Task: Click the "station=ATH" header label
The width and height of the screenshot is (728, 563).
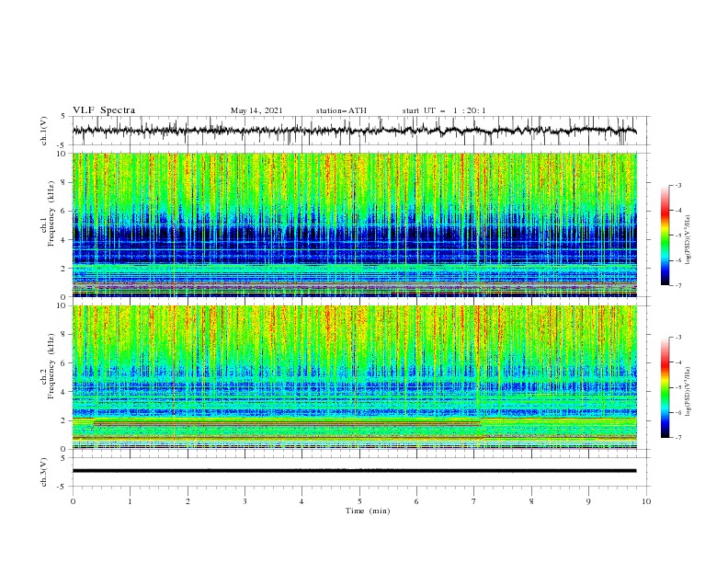Action: [341, 110]
